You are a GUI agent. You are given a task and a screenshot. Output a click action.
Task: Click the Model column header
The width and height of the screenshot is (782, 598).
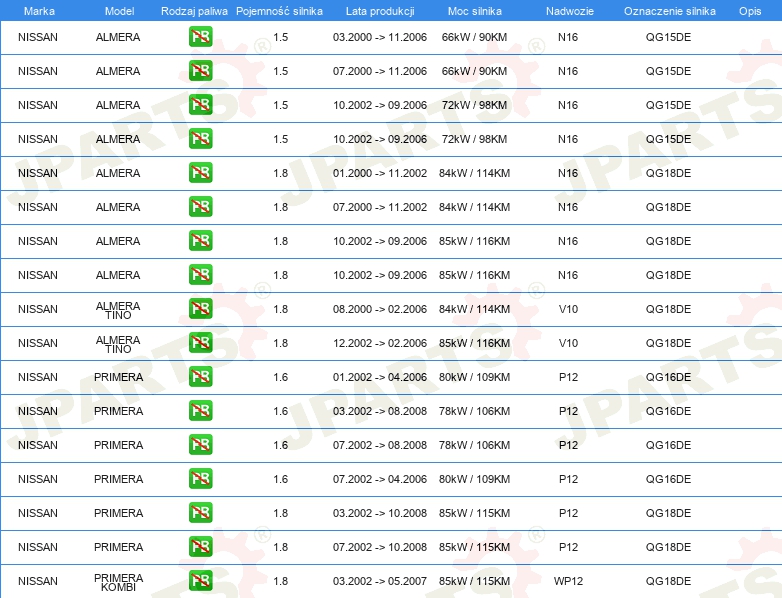[x=119, y=11]
